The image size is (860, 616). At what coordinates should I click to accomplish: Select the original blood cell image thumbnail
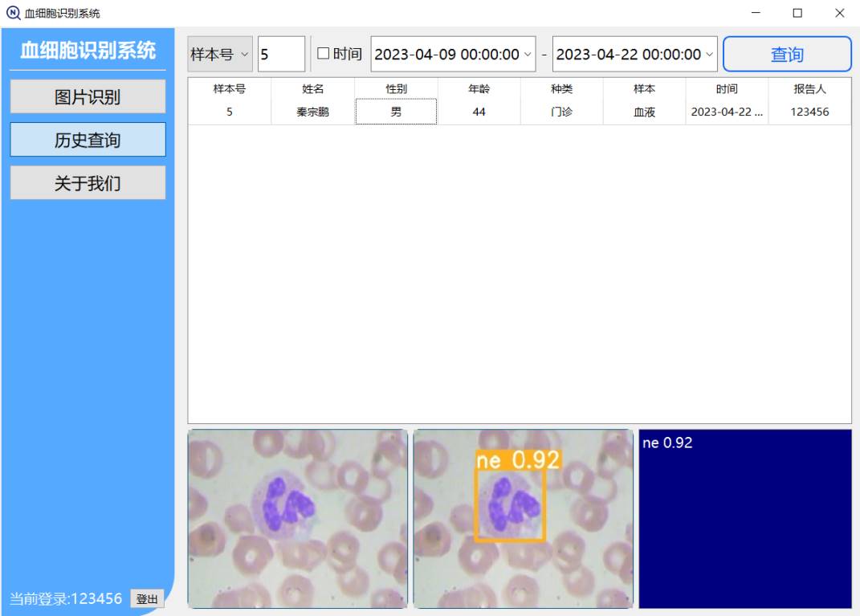point(298,519)
